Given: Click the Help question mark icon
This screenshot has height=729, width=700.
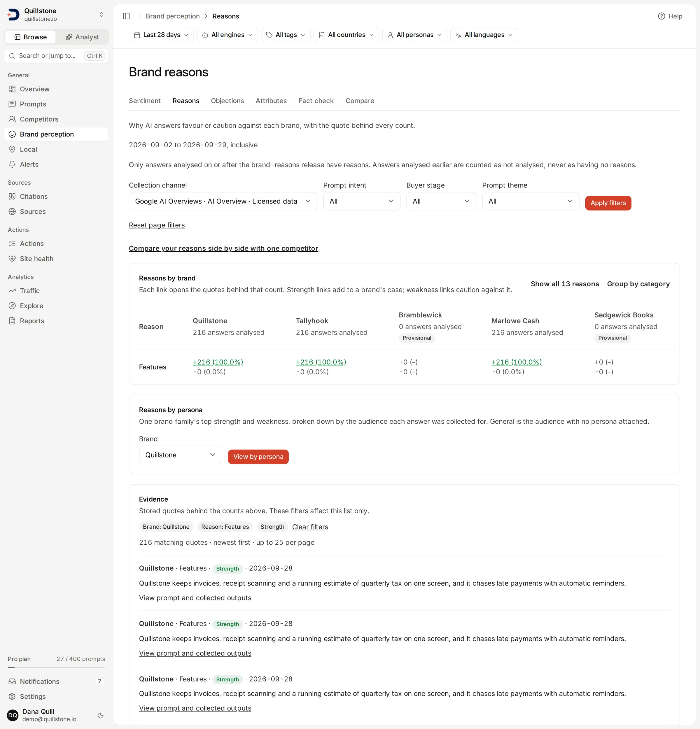Looking at the screenshot, I should [661, 16].
